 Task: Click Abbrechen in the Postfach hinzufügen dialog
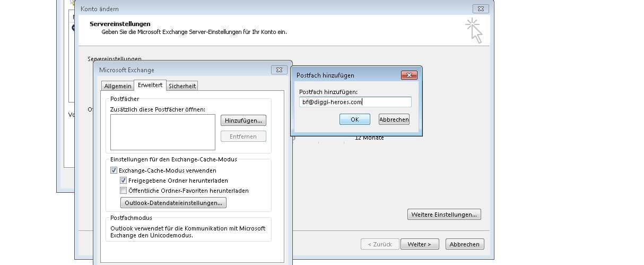394,119
